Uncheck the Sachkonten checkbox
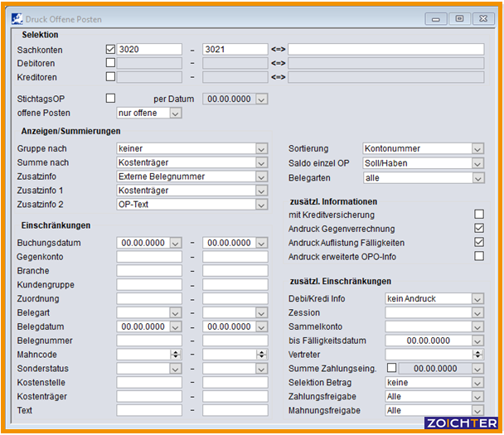Viewport: 504px width, 435px height. point(111,50)
